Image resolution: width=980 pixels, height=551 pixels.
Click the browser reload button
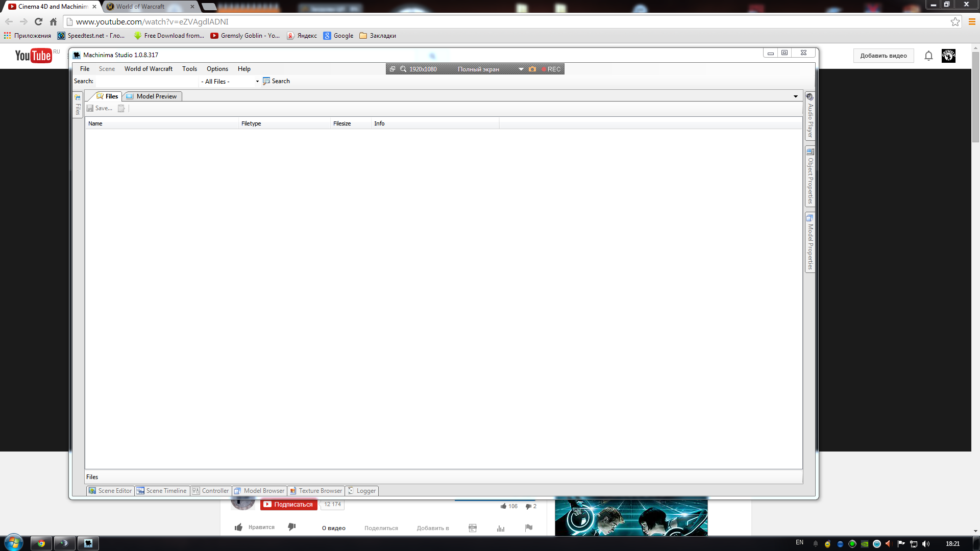(x=38, y=21)
